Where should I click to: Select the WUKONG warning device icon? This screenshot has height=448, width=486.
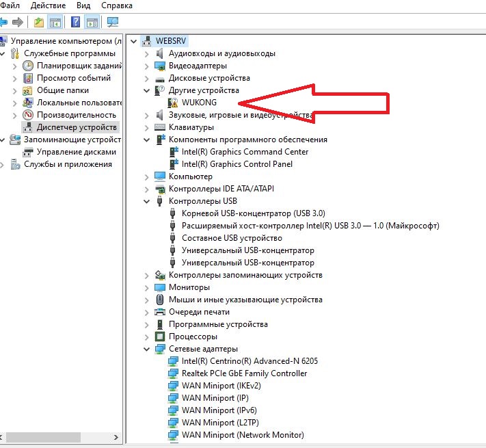[x=173, y=103]
